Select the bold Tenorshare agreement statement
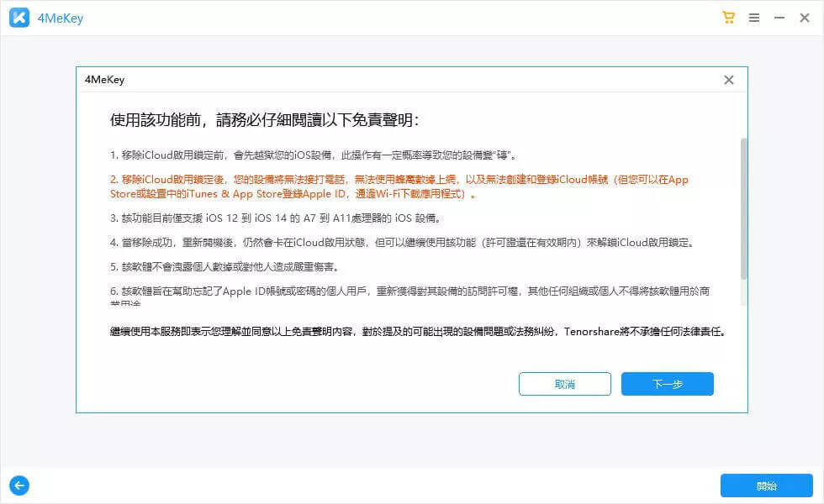 419,332
